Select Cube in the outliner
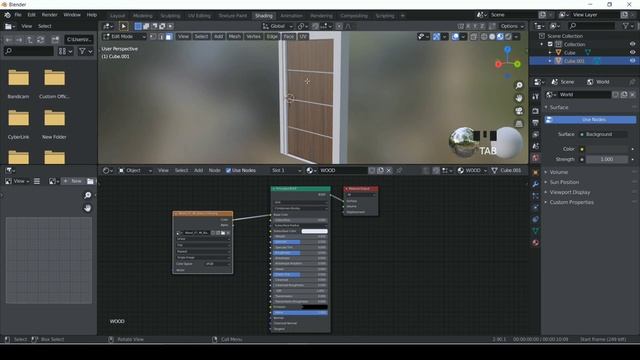640x360 pixels. (x=570, y=53)
